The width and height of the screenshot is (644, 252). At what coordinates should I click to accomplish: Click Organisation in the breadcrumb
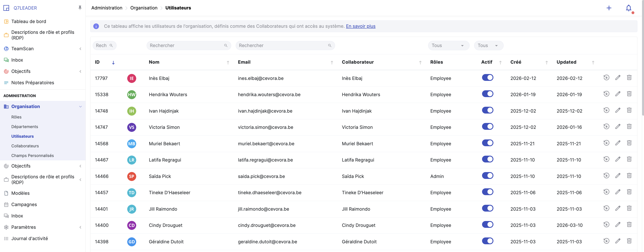coord(144,8)
